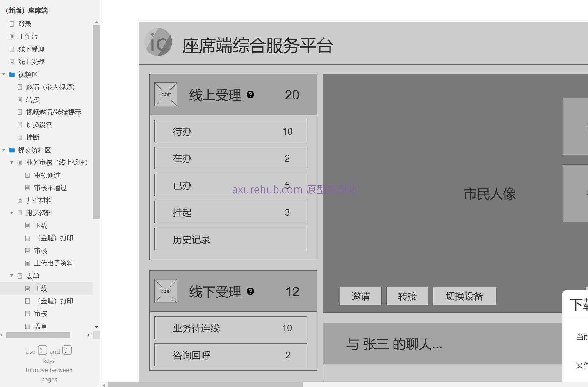Click the icon placeholder beside 线上受理 header
The width and height of the screenshot is (588, 387).
[166, 94]
